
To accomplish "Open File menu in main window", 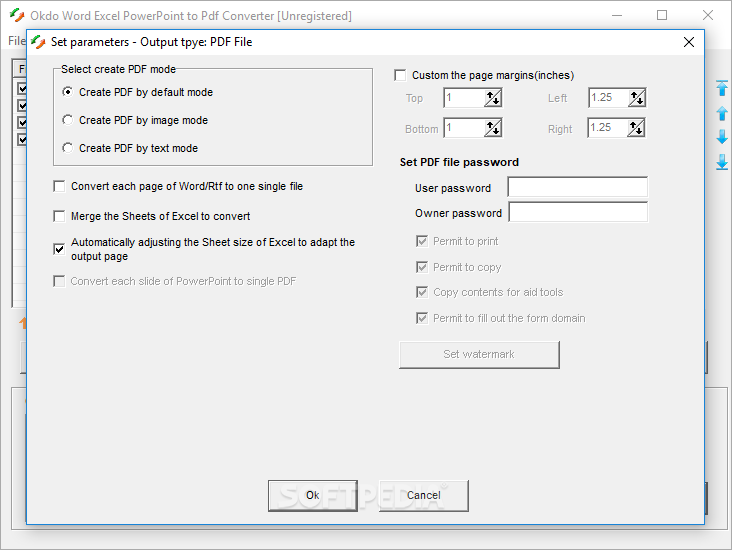I will click(16, 41).
